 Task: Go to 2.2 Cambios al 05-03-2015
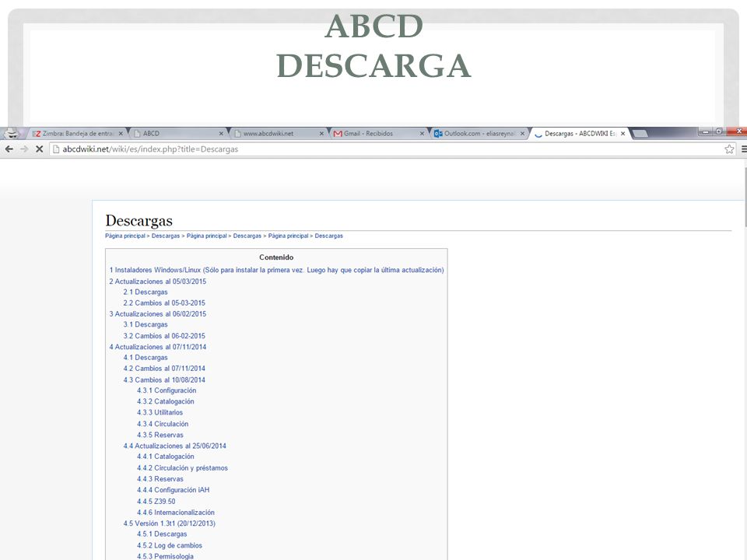pyautogui.click(x=164, y=303)
